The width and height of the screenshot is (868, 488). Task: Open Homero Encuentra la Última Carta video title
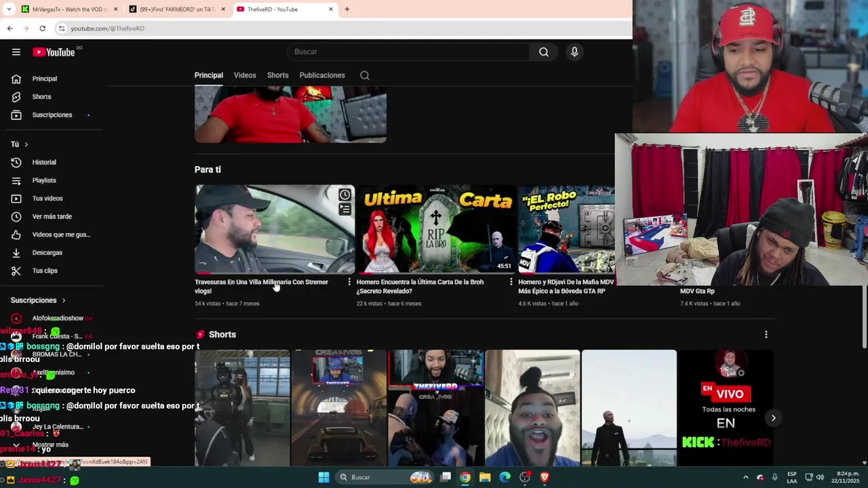coord(420,287)
